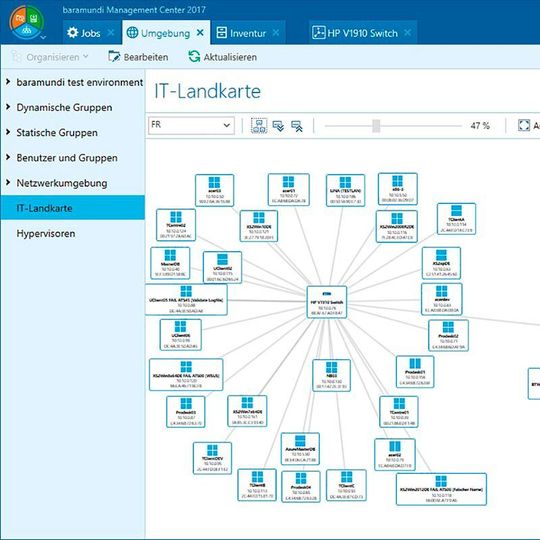Click the HP V1910 Switch tab icon
This screenshot has width=540, height=540.
click(319, 33)
